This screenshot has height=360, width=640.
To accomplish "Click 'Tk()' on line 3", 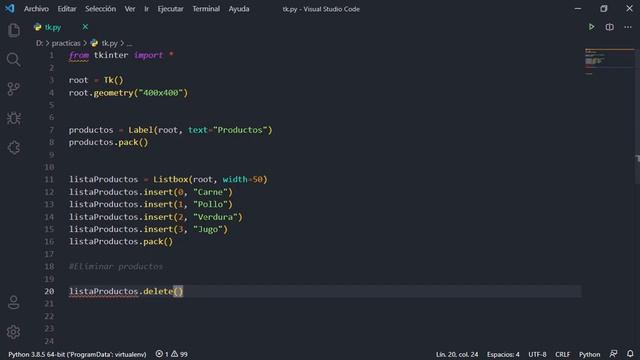I will 113,80.
